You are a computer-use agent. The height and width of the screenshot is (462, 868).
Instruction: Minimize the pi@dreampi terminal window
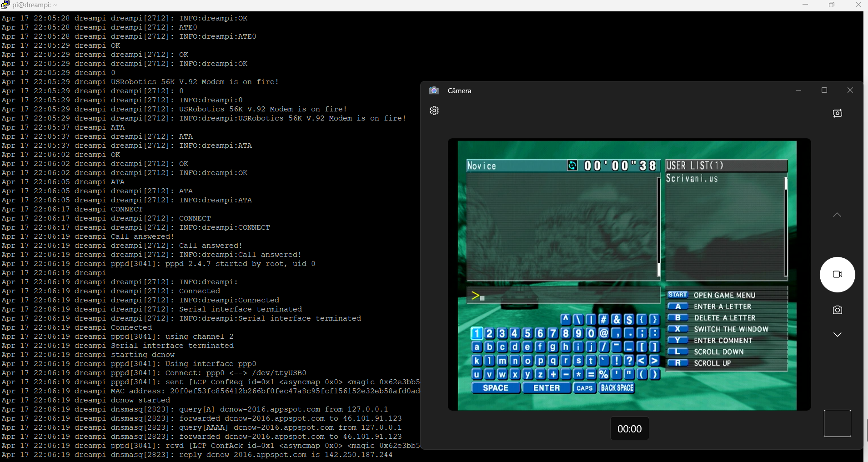[805, 5]
